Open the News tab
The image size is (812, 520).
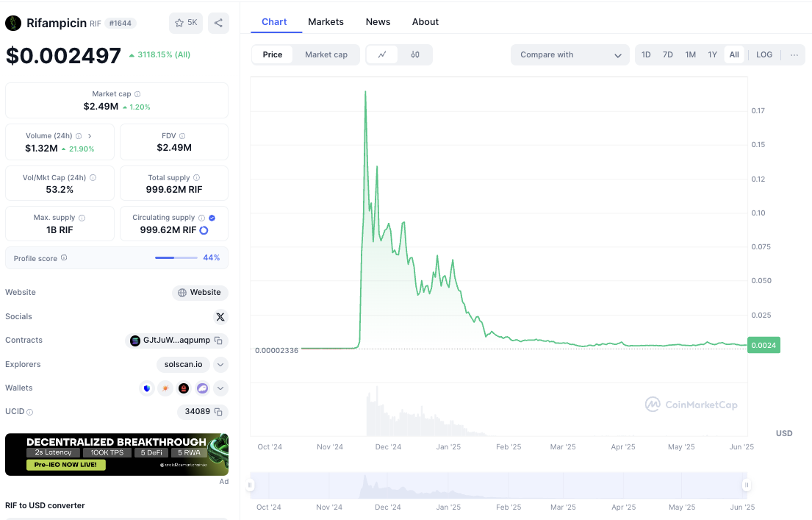coord(378,22)
